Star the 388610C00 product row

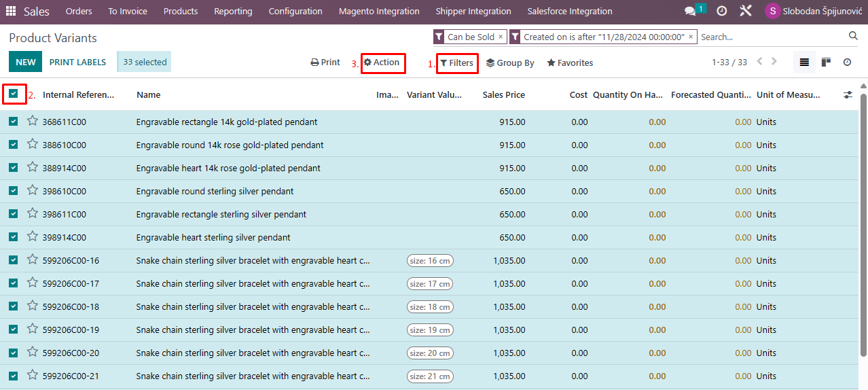click(x=32, y=144)
